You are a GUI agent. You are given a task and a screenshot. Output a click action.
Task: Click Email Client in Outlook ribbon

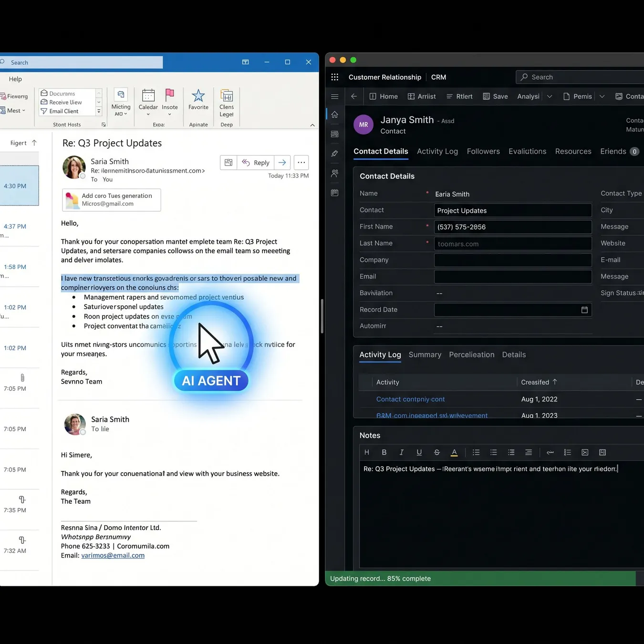[x=60, y=111]
